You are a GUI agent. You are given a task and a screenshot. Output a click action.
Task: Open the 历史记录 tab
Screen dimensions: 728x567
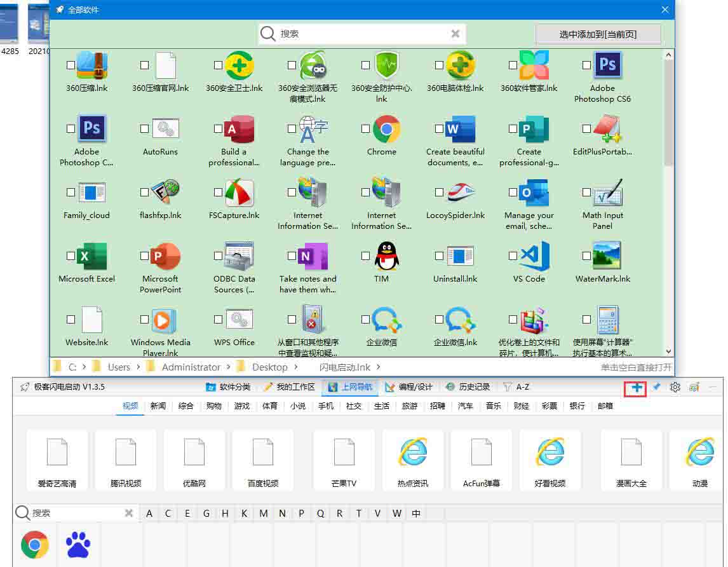(x=468, y=387)
